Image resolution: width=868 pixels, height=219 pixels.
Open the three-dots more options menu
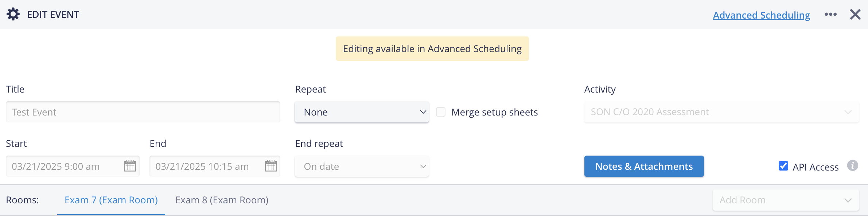click(x=830, y=14)
